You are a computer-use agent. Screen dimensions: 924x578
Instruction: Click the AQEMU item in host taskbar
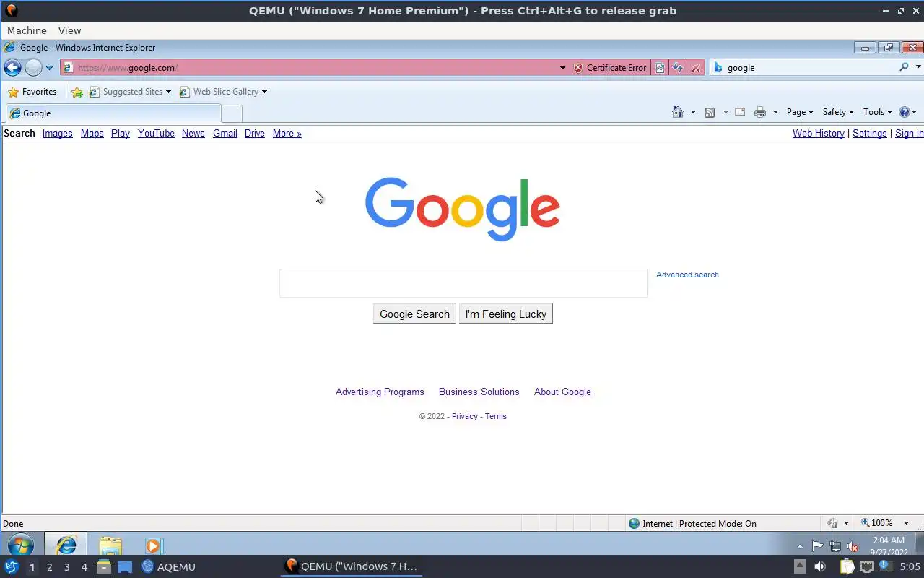pyautogui.click(x=168, y=567)
